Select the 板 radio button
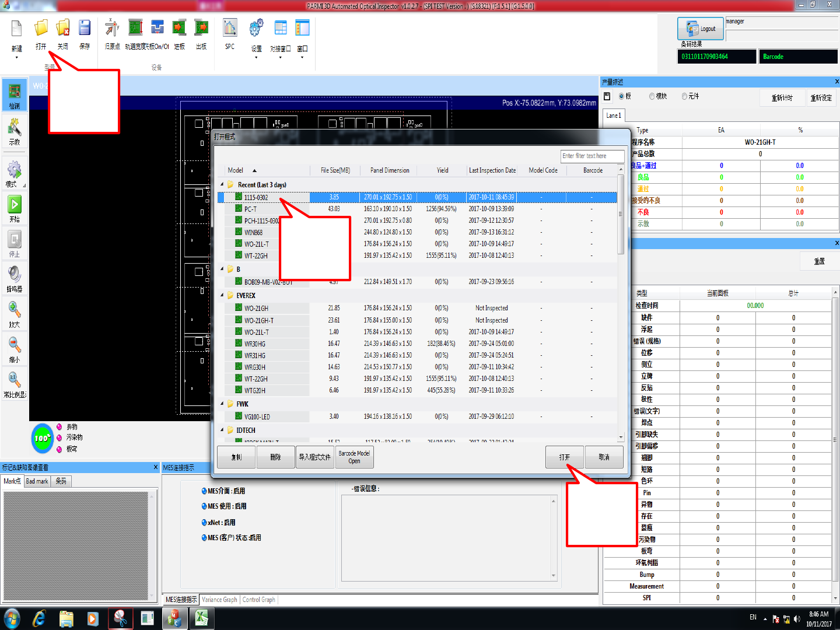The height and width of the screenshot is (630, 840). (621, 96)
